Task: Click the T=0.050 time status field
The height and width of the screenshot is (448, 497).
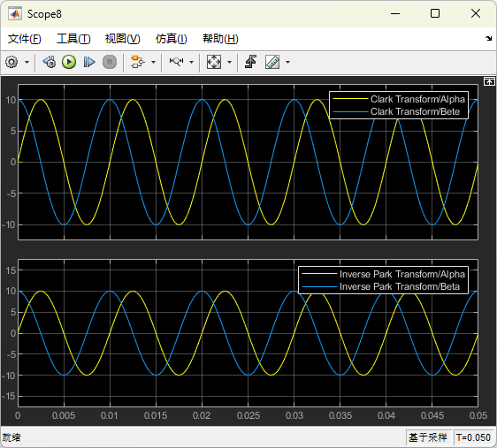Action: pyautogui.click(x=473, y=437)
